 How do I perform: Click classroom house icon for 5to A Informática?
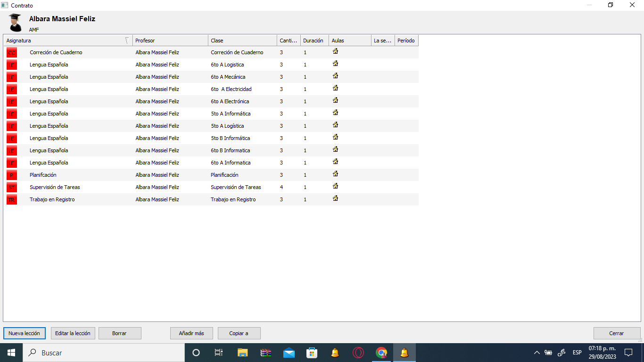tap(336, 113)
